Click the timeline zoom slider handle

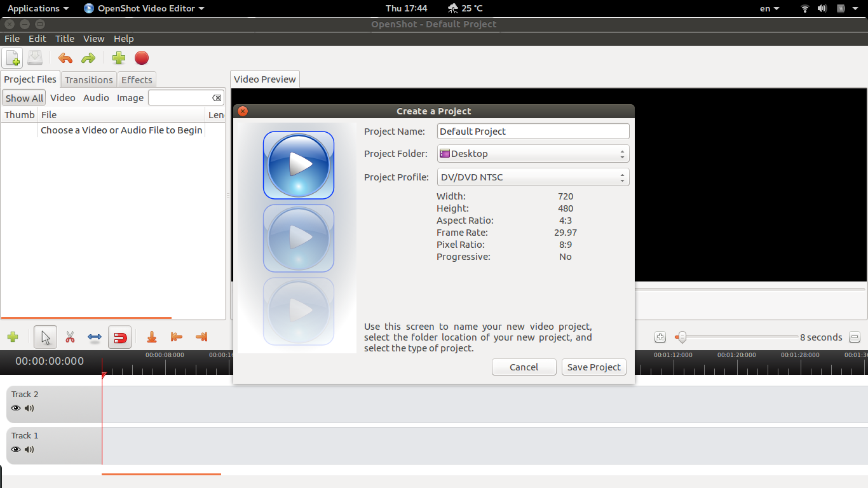click(x=682, y=337)
